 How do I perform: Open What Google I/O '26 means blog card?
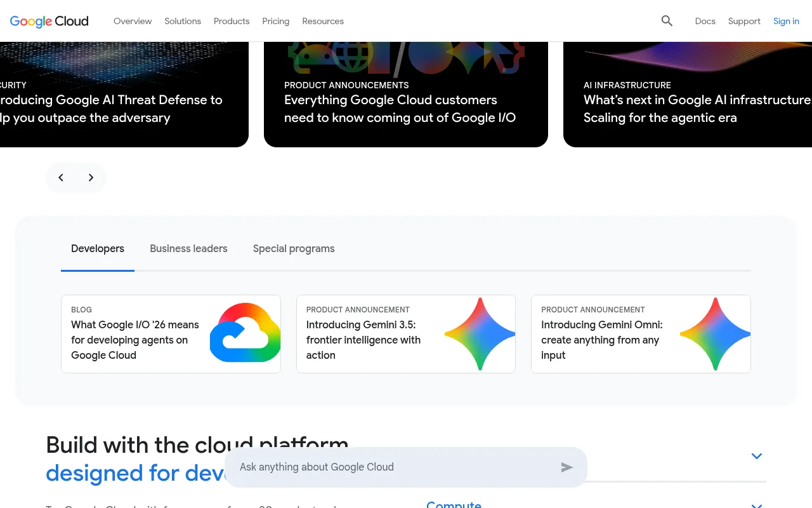point(171,334)
